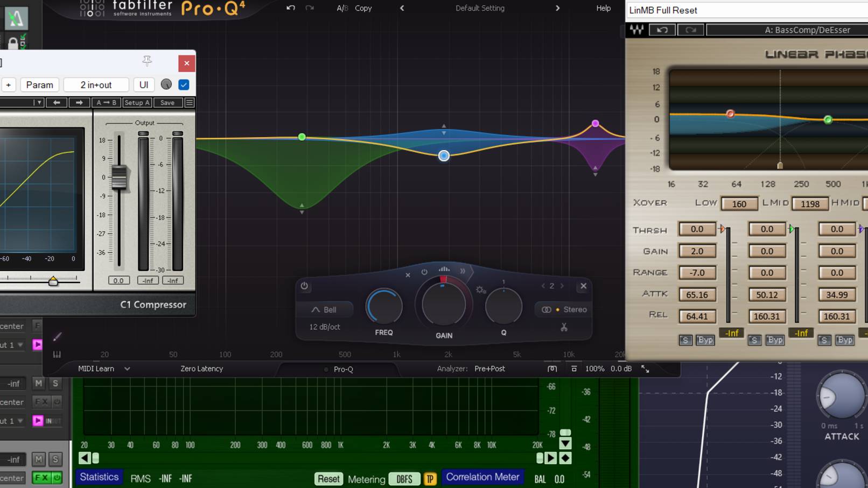Image resolution: width=868 pixels, height=488 pixels.
Task: Select the blue EQ band node
Action: coord(444,155)
